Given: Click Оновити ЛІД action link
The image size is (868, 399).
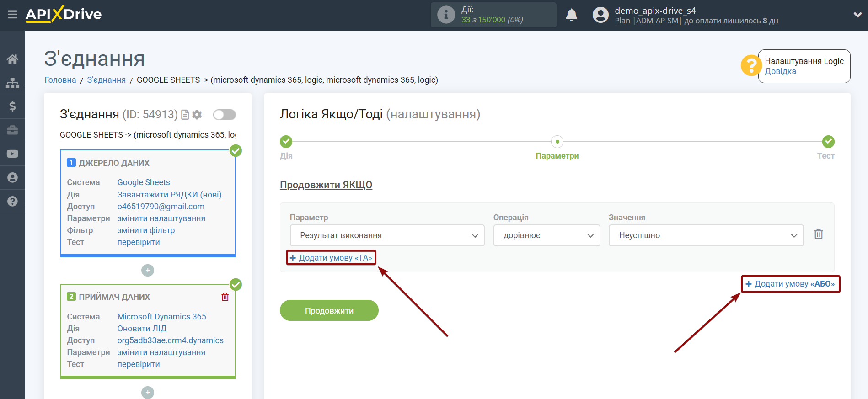Looking at the screenshot, I should click(142, 329).
